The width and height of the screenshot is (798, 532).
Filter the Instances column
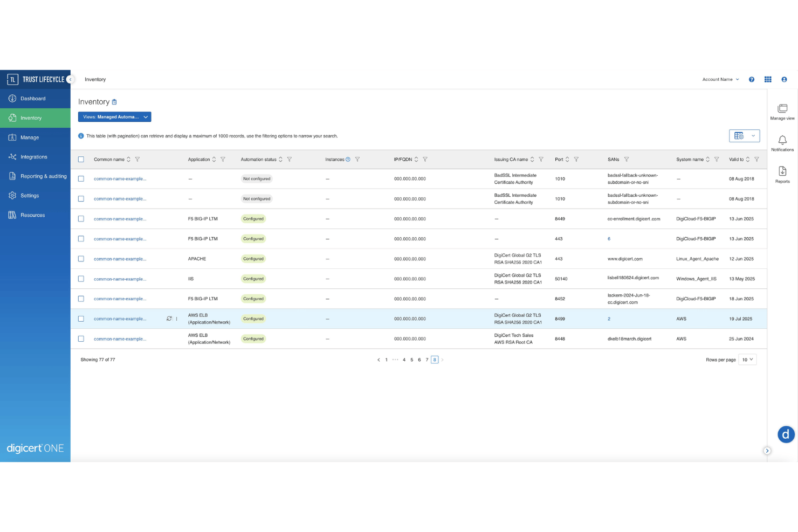point(357,160)
